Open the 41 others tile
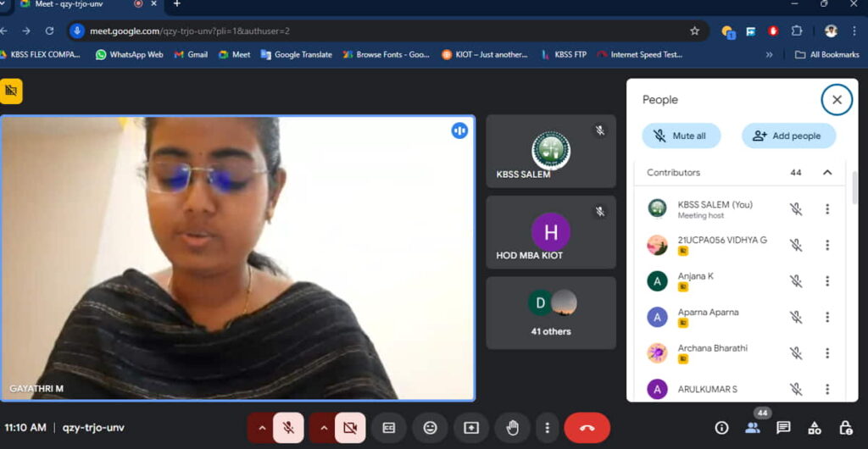This screenshot has height=449, width=868. 551,313
